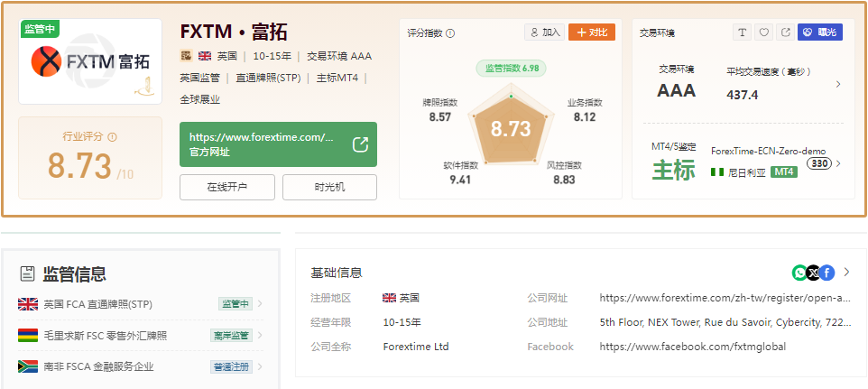The image size is (868, 389).
Task: Click the 离岸监管 tag
Action: point(231,336)
